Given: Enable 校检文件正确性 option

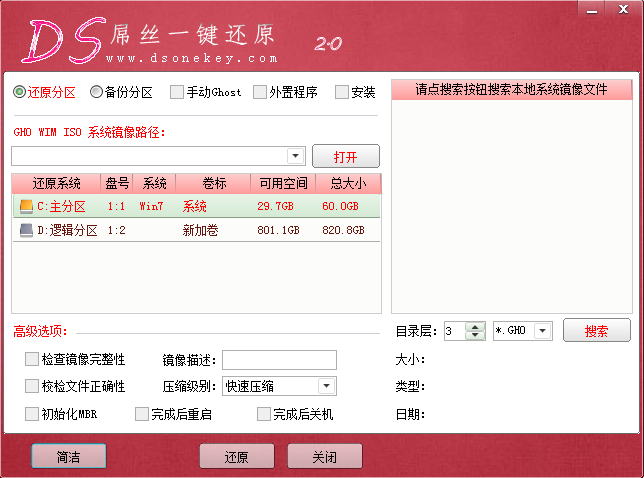Looking at the screenshot, I should pyautogui.click(x=32, y=386).
